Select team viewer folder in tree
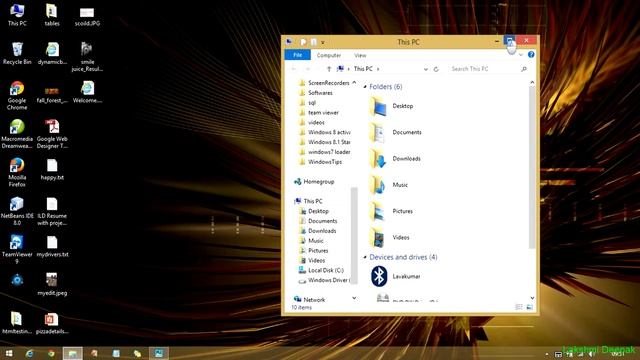This screenshot has height=360, width=640. coord(319,113)
